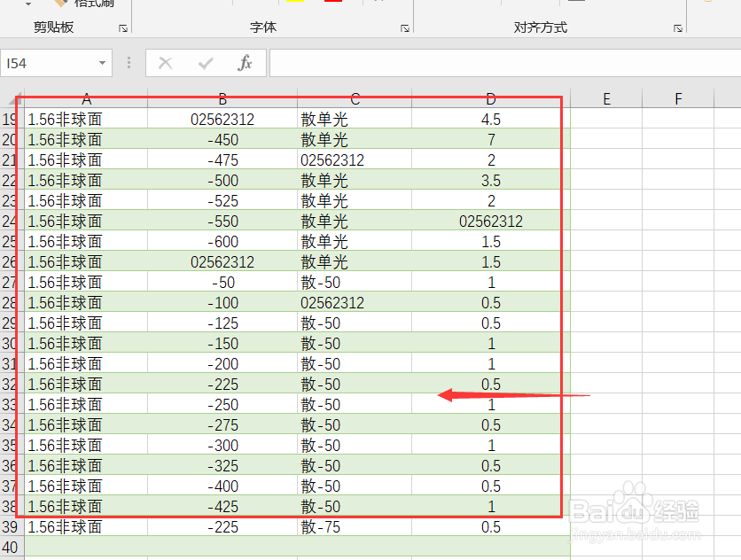
Task: Click the yellow Fill Color icon
Action: (295, 3)
